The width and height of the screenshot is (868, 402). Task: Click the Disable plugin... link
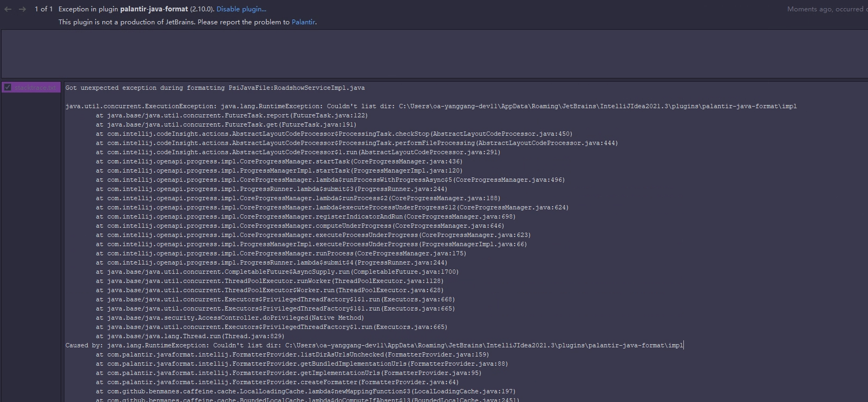242,9
